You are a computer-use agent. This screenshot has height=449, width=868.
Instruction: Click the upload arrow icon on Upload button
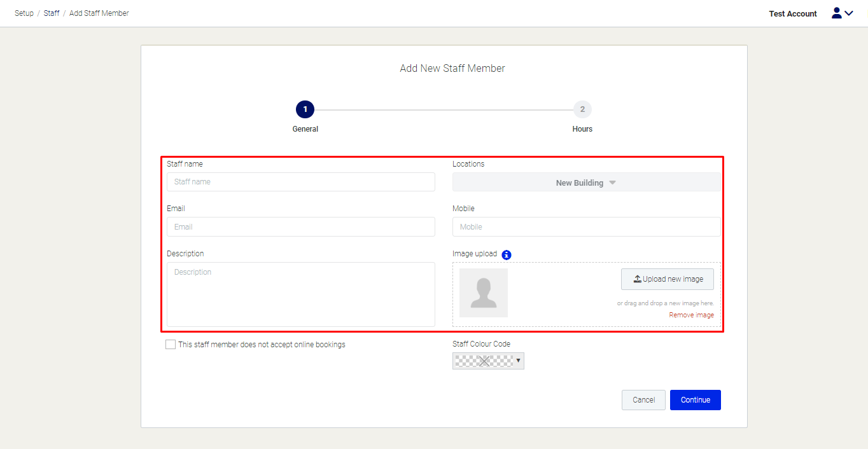(637, 279)
